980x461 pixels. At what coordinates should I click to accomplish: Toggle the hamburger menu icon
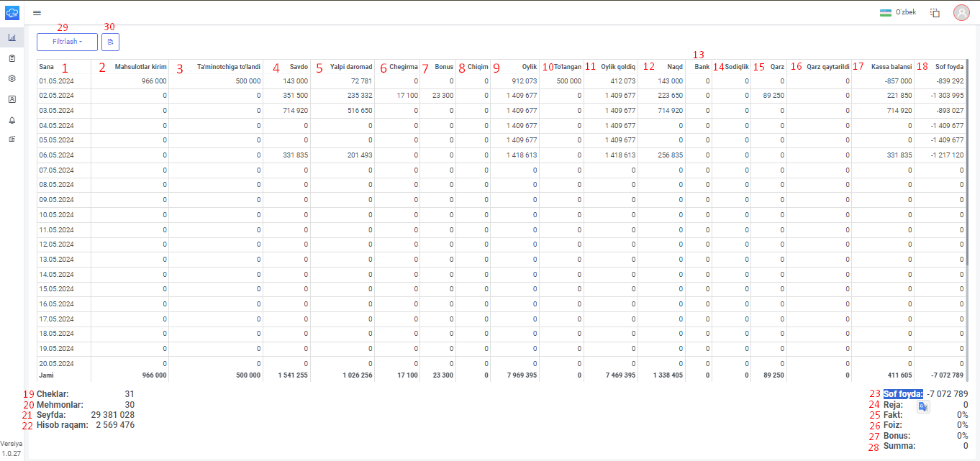(37, 13)
